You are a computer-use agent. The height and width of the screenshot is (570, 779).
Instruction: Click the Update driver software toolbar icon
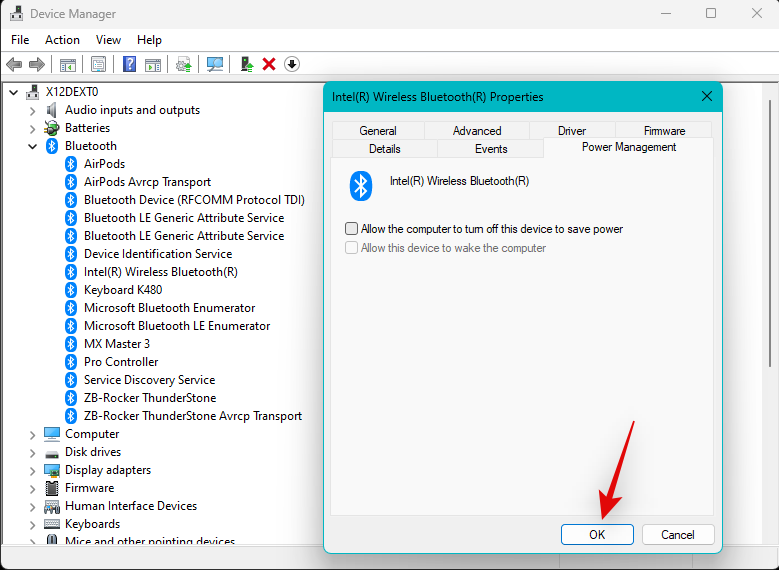pos(184,65)
